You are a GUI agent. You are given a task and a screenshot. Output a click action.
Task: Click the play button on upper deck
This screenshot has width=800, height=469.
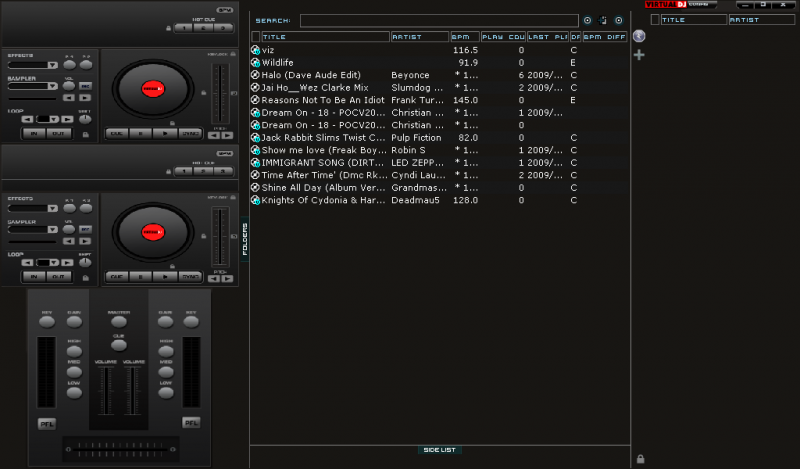(165, 134)
